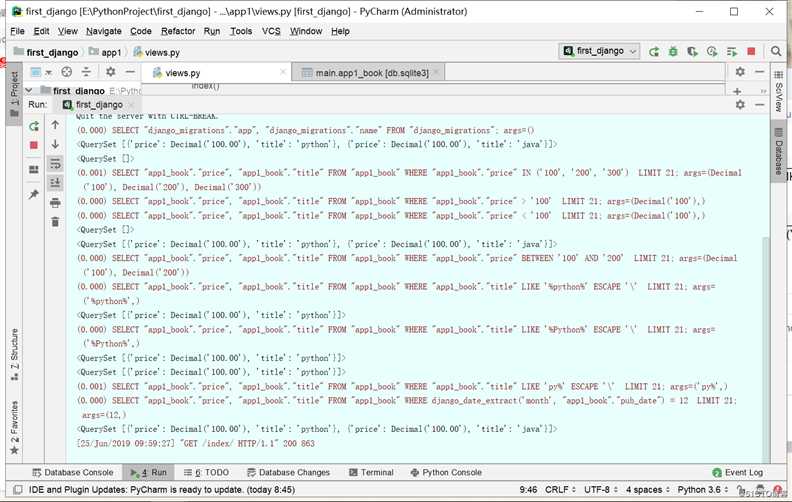Image resolution: width=792 pixels, height=502 pixels.
Task: Toggle the 4: Run tool window button
Action: 148,472
